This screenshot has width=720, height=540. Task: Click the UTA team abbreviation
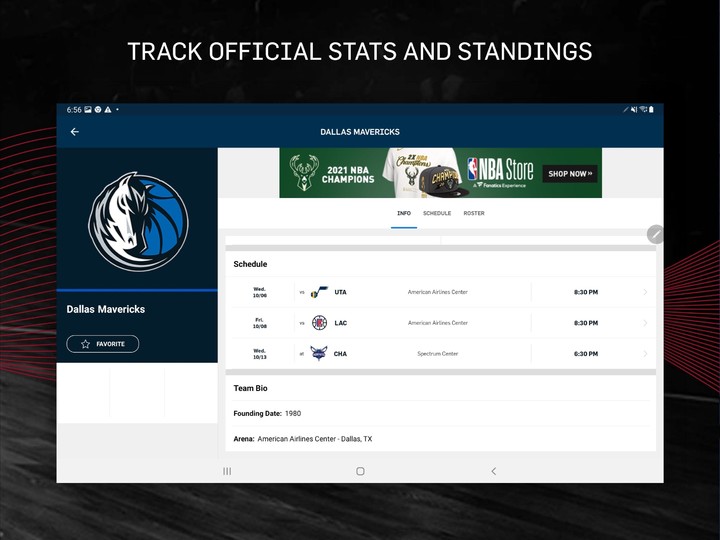point(340,292)
